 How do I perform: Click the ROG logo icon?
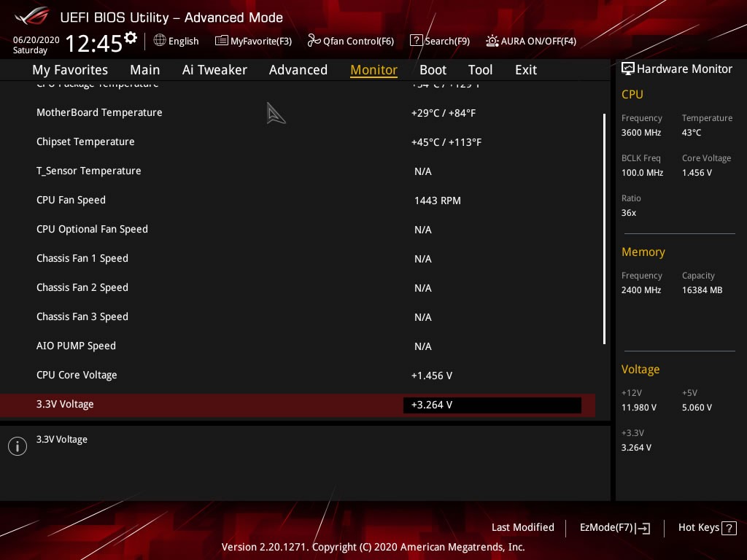point(32,16)
